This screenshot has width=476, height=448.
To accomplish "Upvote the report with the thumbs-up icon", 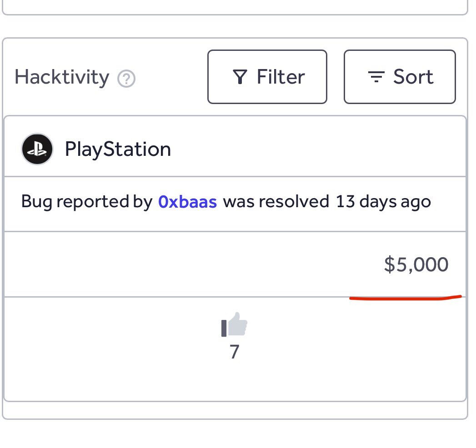I will point(234,324).
